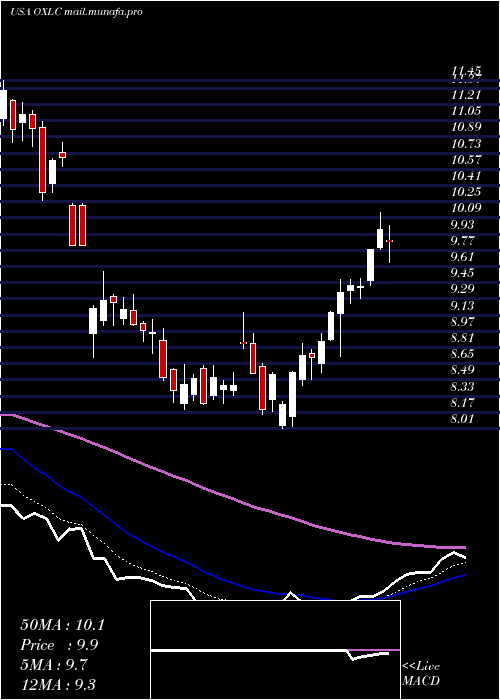Screen dimensions: 500x700
Task: Click the 11.21 price axis label
Action: 466,95
